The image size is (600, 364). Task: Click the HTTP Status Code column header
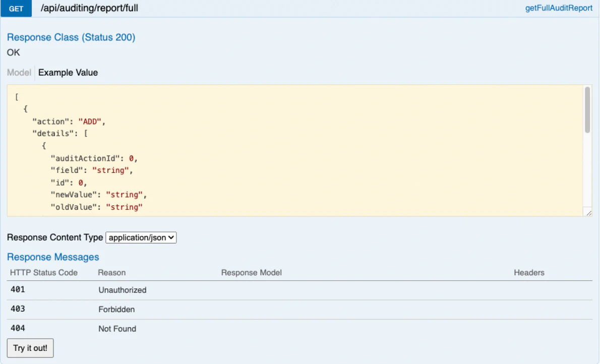coord(42,273)
